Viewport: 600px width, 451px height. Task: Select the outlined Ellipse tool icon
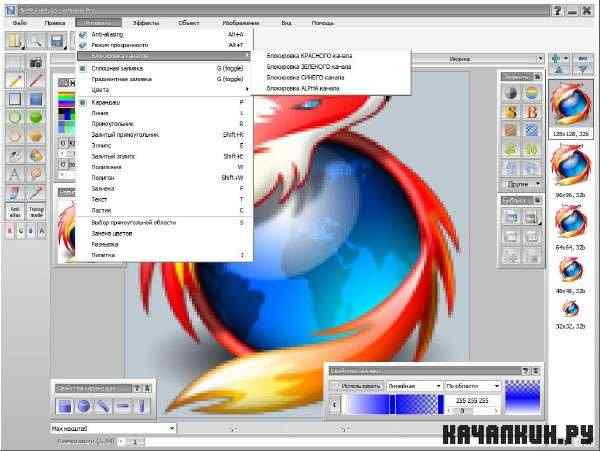click(x=15, y=118)
